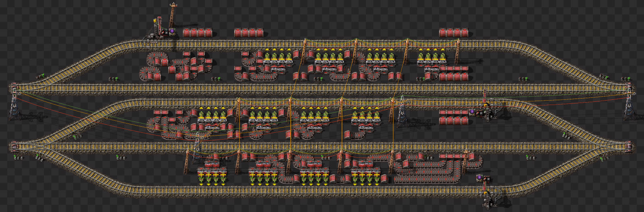Pick the first inserter group above the bottom track
This screenshot has height=212, width=644.
click(x=213, y=177)
